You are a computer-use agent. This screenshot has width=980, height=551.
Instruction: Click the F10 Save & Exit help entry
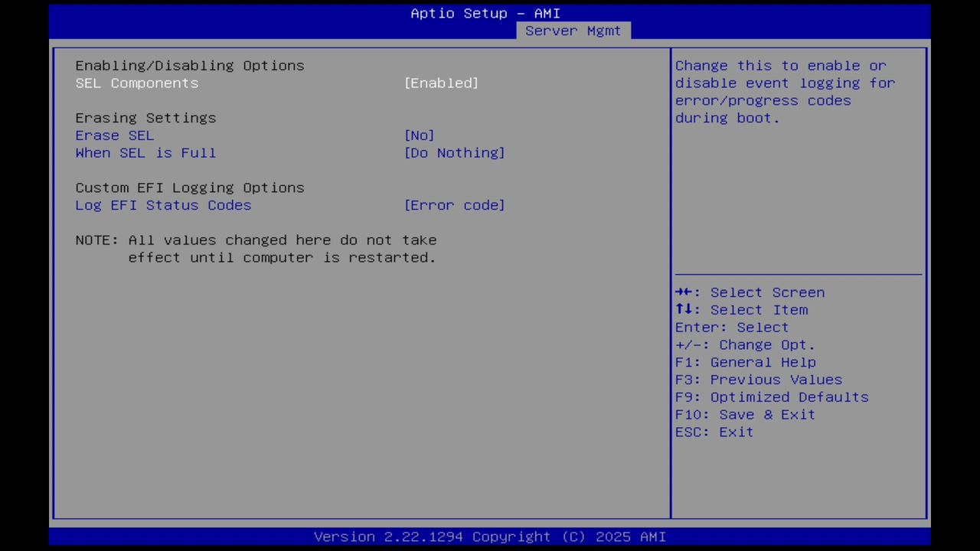(x=744, y=414)
